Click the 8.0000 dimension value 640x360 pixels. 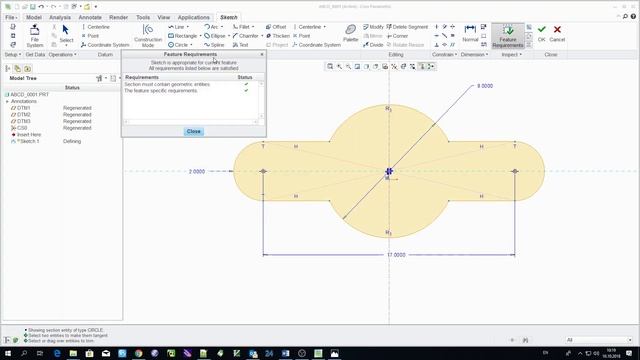pyautogui.click(x=485, y=86)
